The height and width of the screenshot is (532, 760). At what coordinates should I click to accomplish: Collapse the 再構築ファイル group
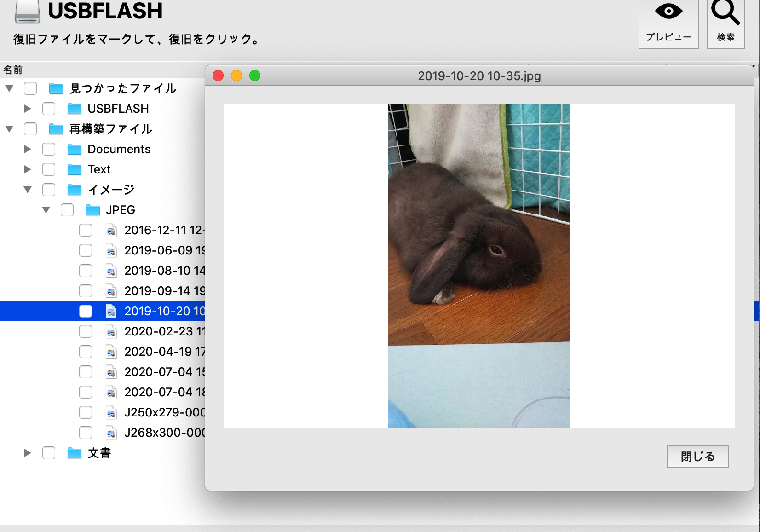click(9, 129)
